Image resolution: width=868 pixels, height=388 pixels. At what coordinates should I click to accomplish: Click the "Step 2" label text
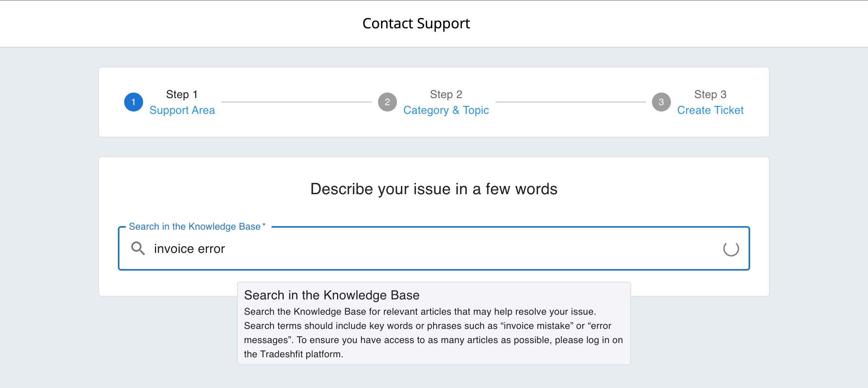tap(446, 95)
